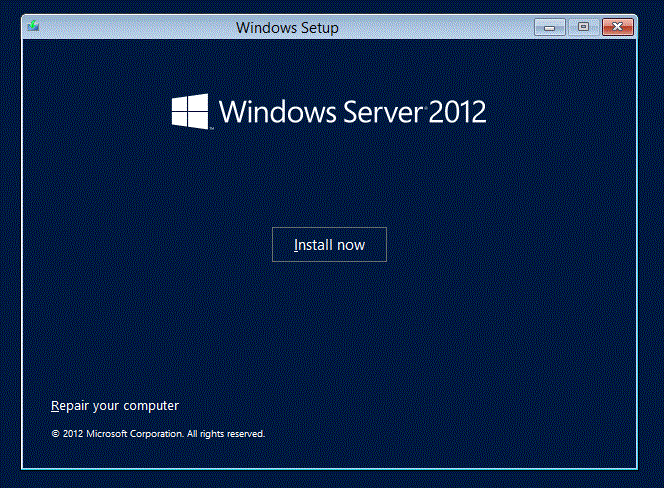
Task: Click the Install now button
Action: pyautogui.click(x=329, y=244)
